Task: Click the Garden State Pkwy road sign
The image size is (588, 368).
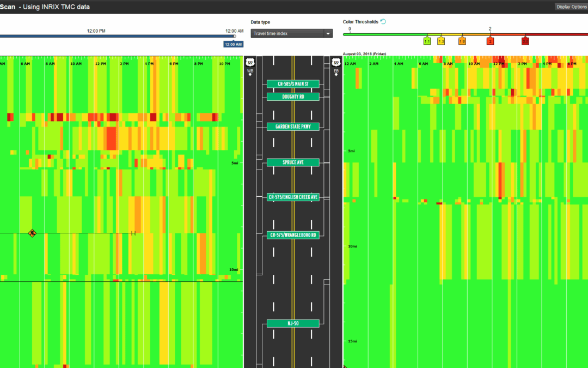Action: (292, 126)
